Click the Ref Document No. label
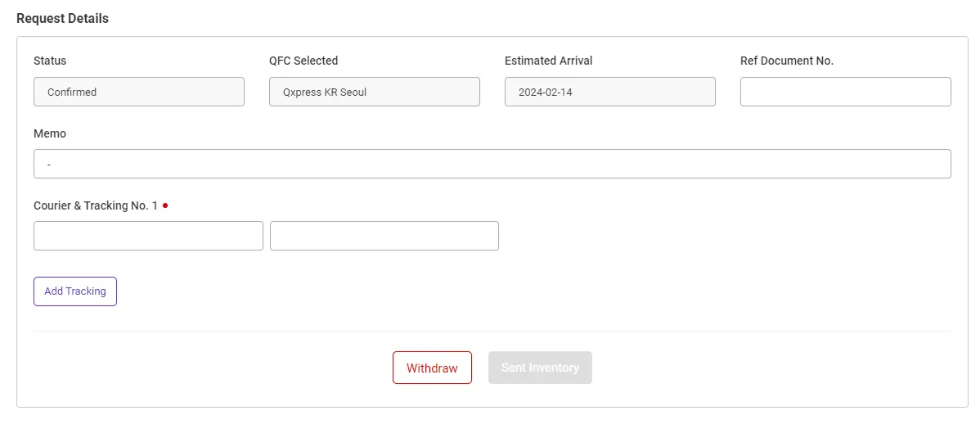Image resolution: width=980 pixels, height=429 pixels. tap(786, 61)
